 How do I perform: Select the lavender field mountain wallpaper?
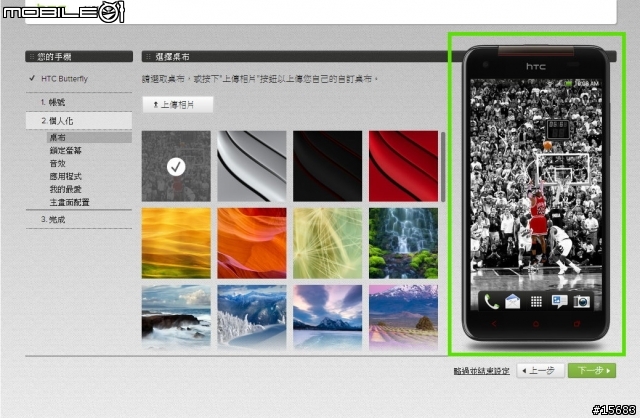403,317
